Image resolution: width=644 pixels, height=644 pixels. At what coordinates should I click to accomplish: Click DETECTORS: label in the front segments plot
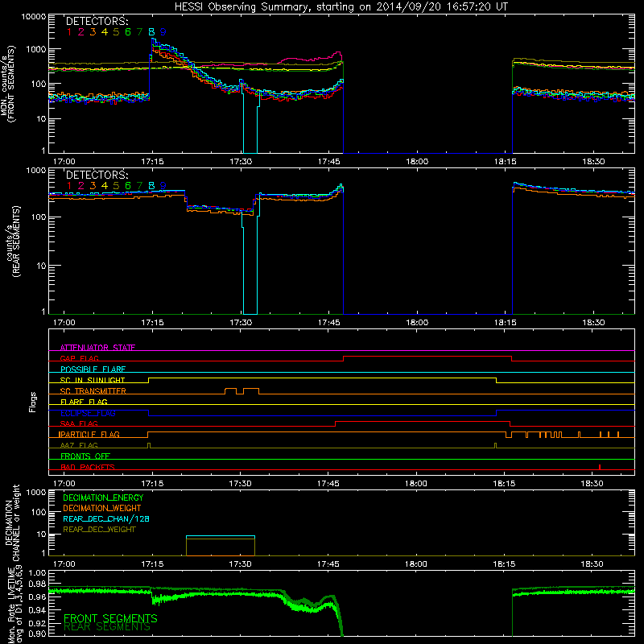click(x=97, y=21)
